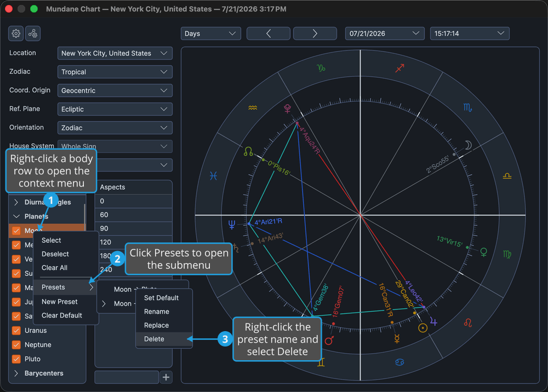This screenshot has width=548, height=392.
Task: Expand the Barycenters tree group
Action: [x=16, y=373]
